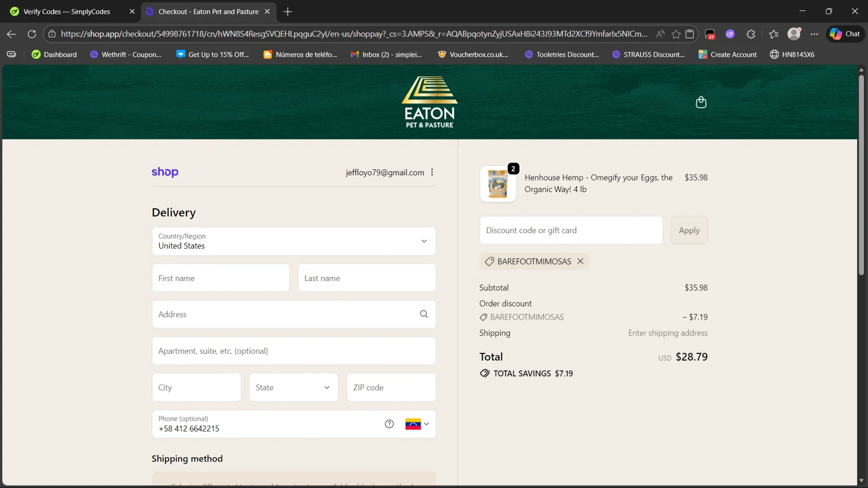
Task: Open the shopping bag cart icon
Action: pyautogui.click(x=701, y=102)
